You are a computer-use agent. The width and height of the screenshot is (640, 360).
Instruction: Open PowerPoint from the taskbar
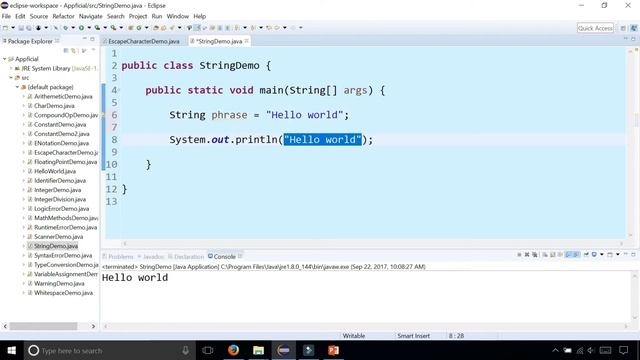point(333,350)
